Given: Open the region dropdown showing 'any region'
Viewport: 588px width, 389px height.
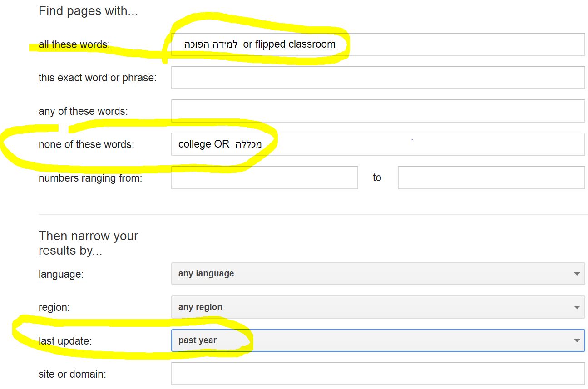Looking at the screenshot, I should [378, 307].
